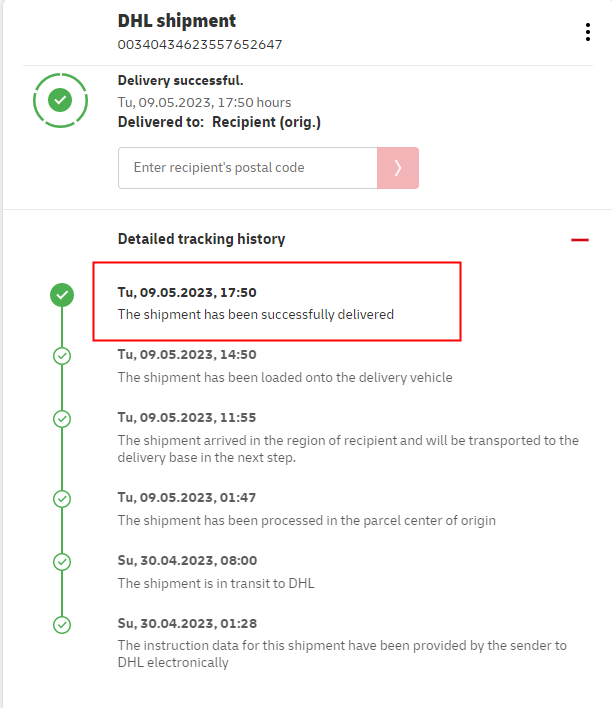612x708 pixels.
Task: Click the checkmark marker for the 14:50 event
Action: [62, 355]
